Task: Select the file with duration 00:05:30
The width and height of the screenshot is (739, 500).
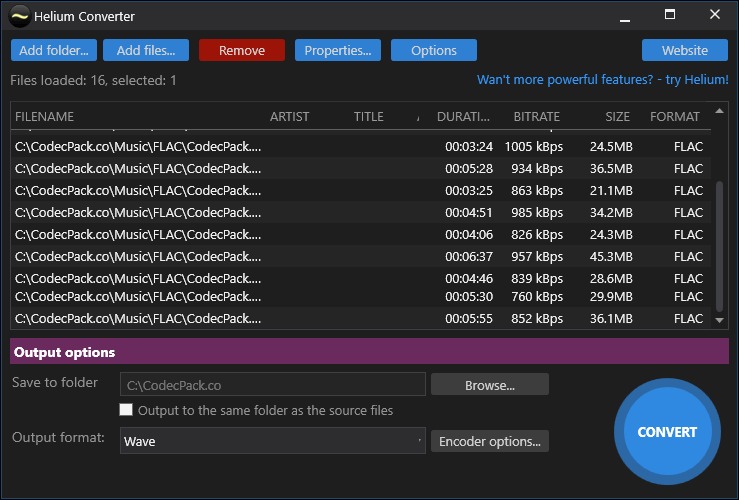Action: (x=361, y=297)
